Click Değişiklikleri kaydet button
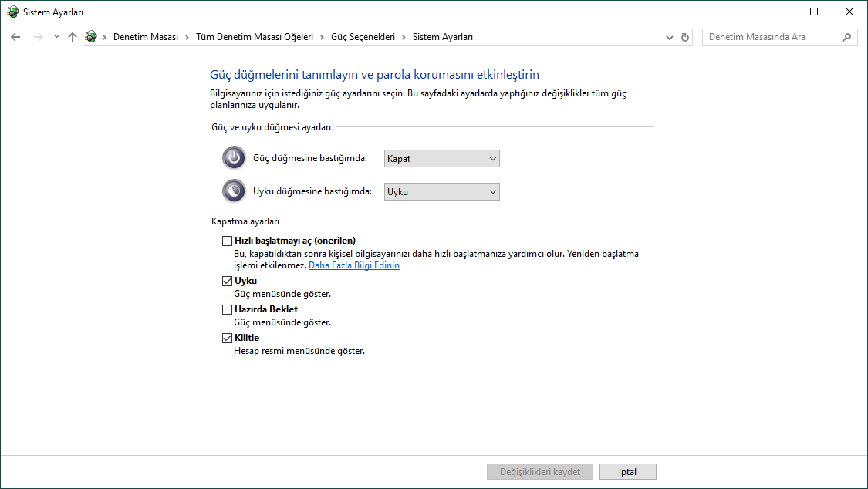The width and height of the screenshot is (868, 489). [x=540, y=472]
